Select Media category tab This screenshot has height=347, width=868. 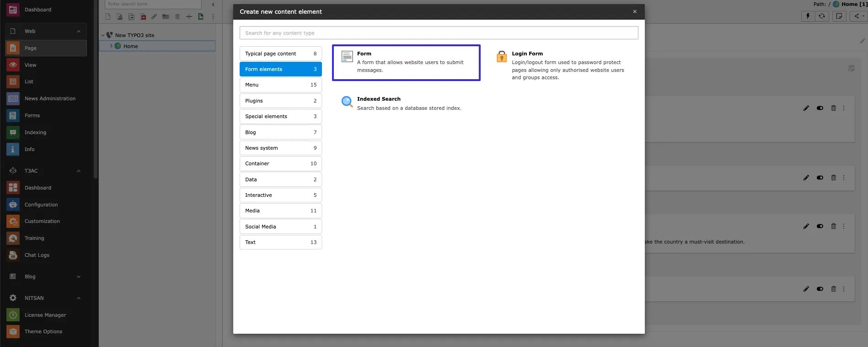(x=281, y=211)
